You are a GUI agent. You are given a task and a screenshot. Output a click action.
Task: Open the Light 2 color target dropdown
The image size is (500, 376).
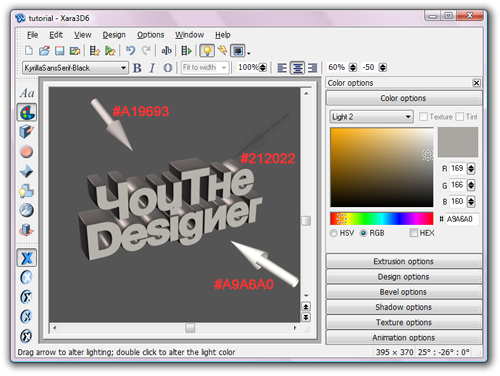(372, 117)
